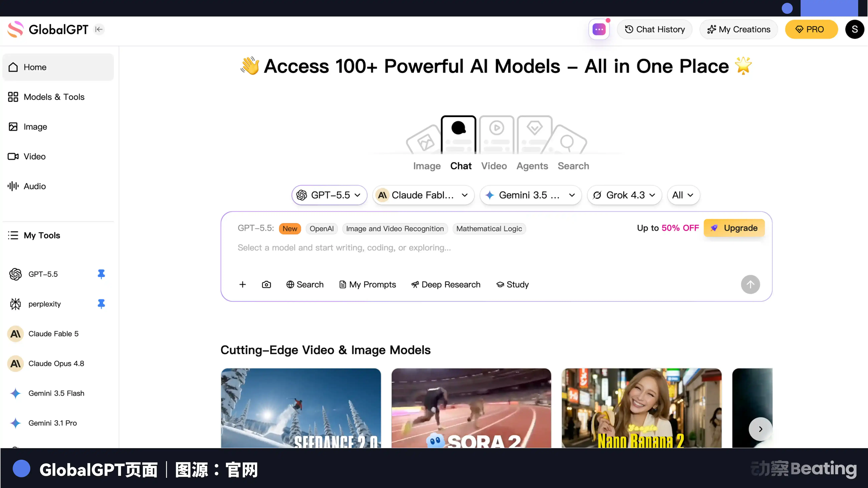Expand the Claude Fable model dropdown
Viewport: 868px width, 488px height.
coord(423,195)
